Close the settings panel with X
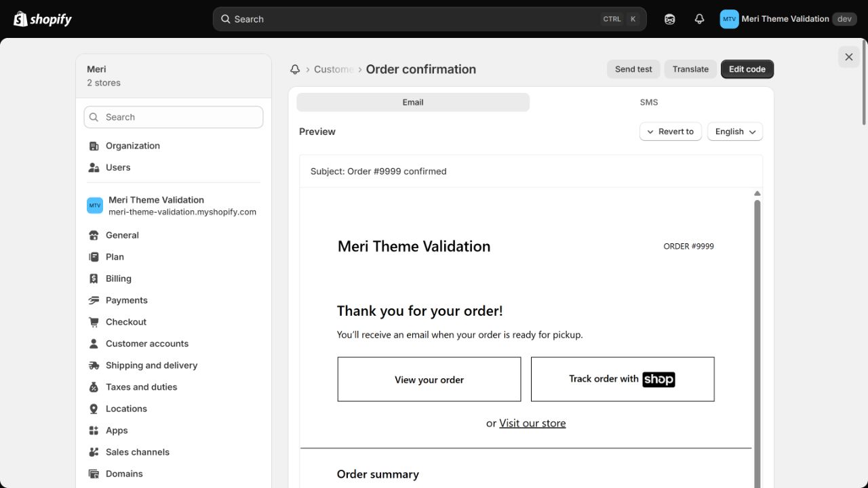The height and width of the screenshot is (488, 868). pos(849,57)
